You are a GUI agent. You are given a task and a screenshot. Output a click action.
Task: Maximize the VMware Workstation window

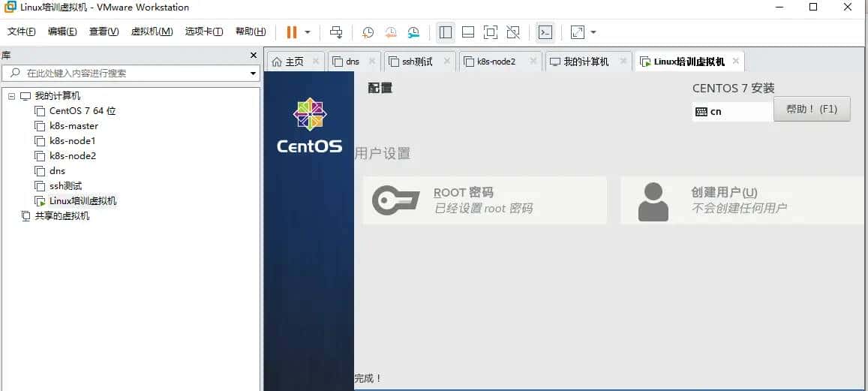[813, 8]
